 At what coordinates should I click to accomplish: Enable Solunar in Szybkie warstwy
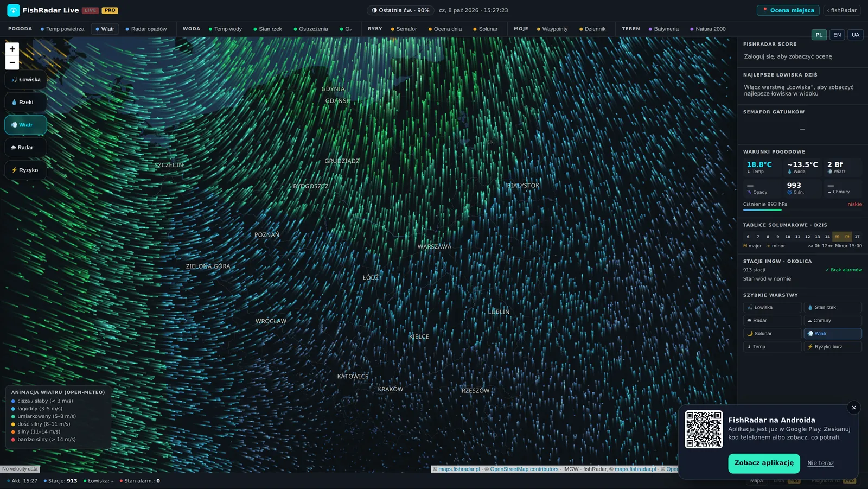(773, 333)
